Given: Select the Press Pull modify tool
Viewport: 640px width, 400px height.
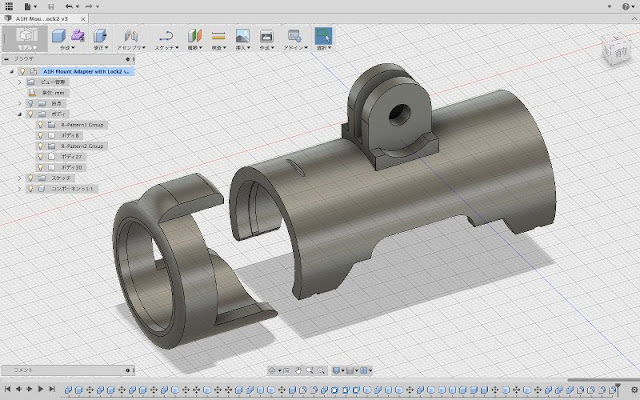Looking at the screenshot, I should pos(100,36).
